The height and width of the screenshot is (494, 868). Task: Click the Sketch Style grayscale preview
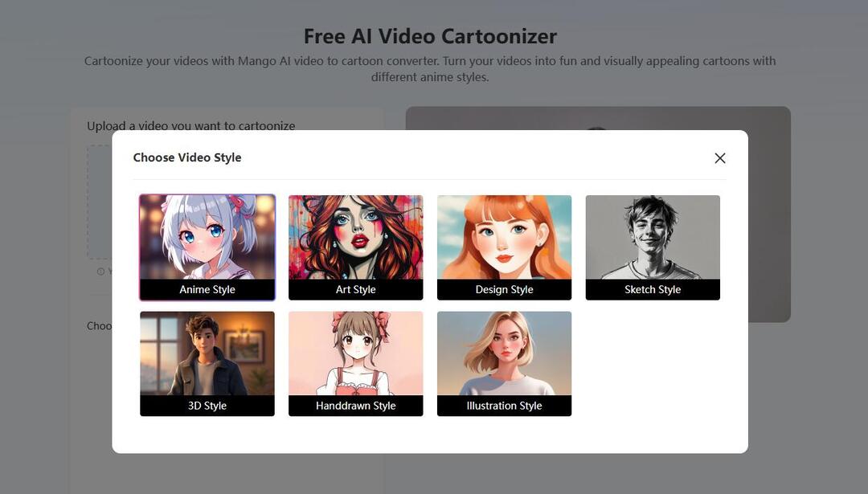(x=653, y=237)
